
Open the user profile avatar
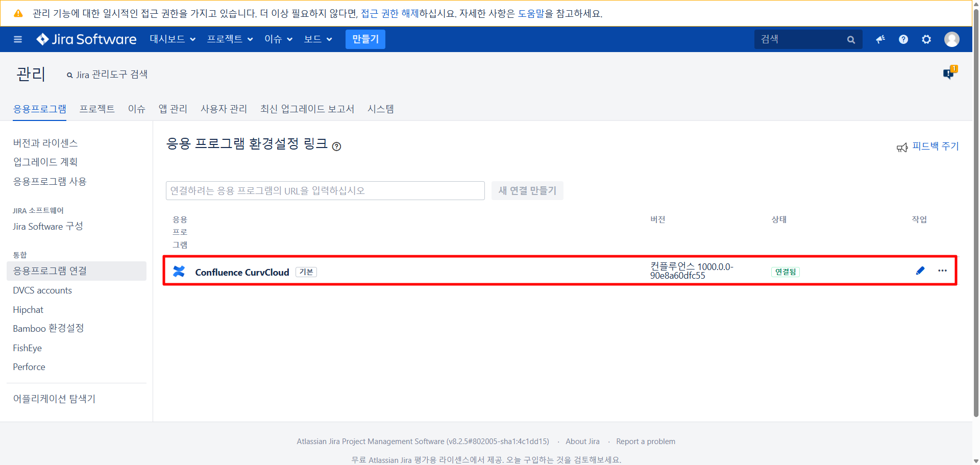952,39
